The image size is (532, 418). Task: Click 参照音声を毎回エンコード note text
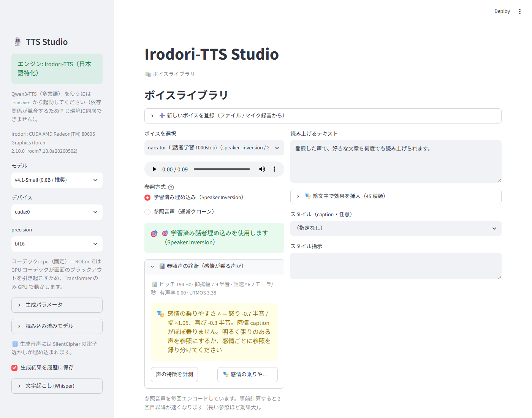[212, 403]
